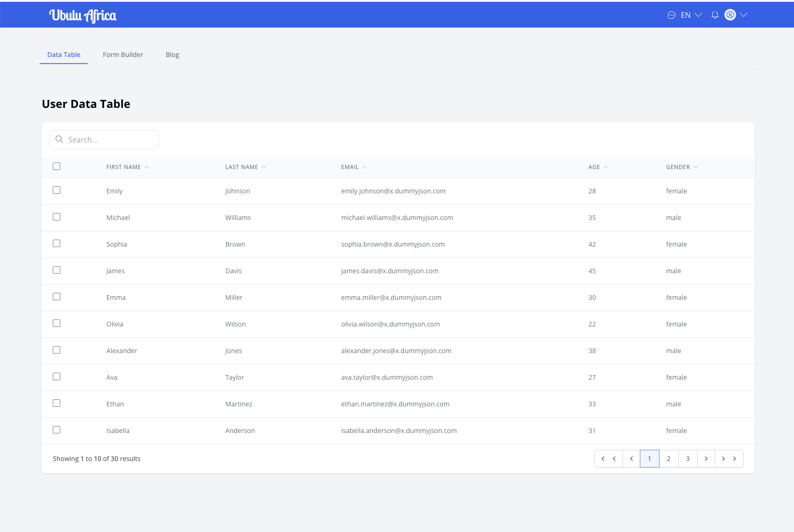Select the Emily Johnson row checkbox
This screenshot has height=532, width=794.
(57, 190)
